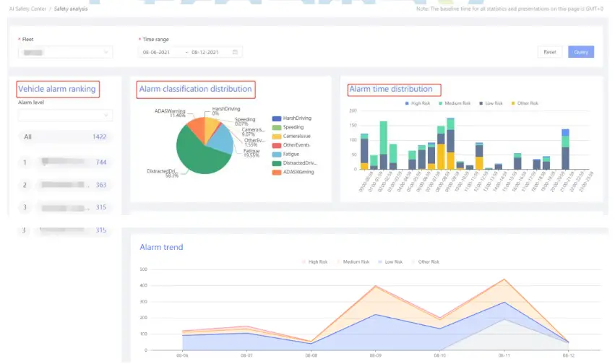Select the rank 1 vehicle with 744 alarms
Screen dimensions: 615x364
click(x=65, y=162)
